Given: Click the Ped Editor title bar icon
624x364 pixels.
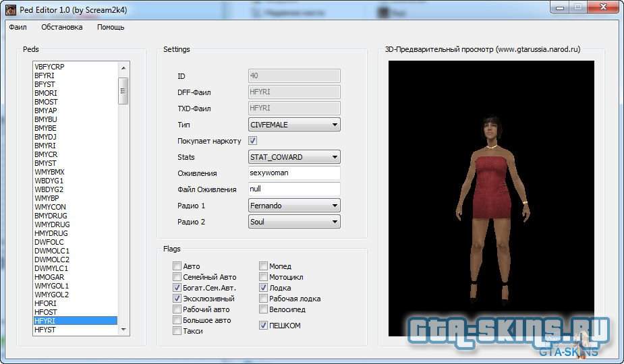Looking at the screenshot, I should coord(11,9).
